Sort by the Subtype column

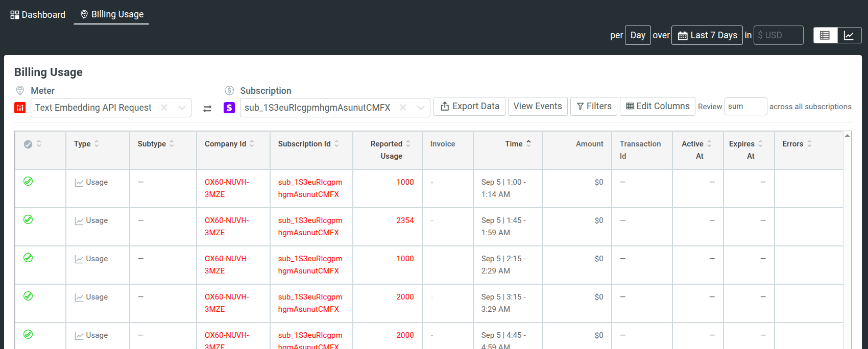(x=172, y=144)
